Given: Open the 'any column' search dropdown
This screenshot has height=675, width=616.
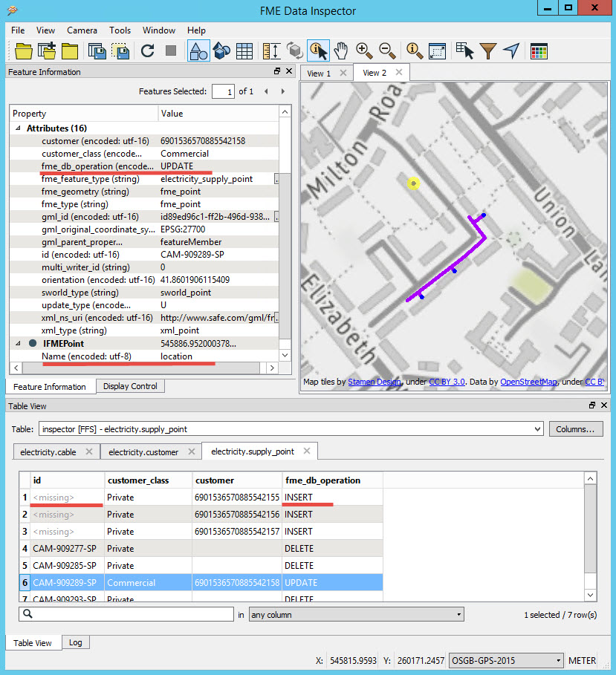Looking at the screenshot, I should click(356, 615).
